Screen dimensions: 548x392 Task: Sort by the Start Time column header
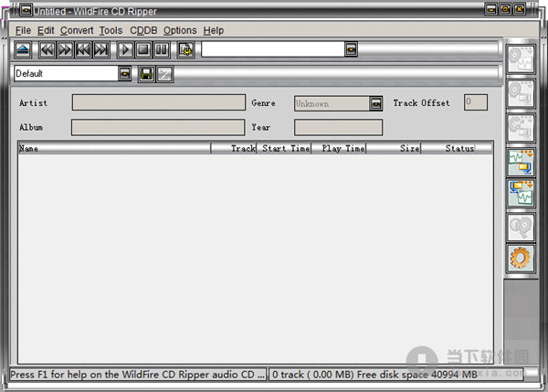tap(284, 148)
